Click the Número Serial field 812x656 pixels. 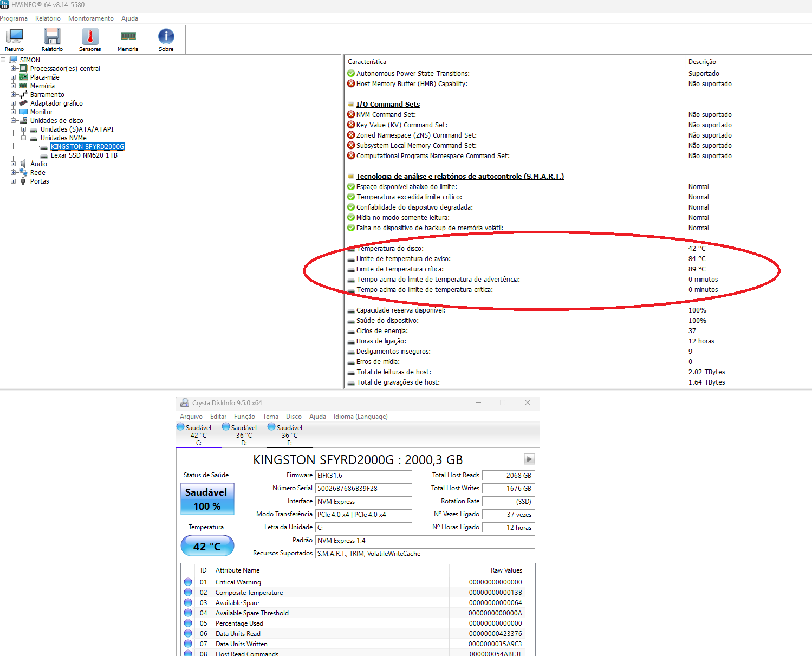point(363,489)
